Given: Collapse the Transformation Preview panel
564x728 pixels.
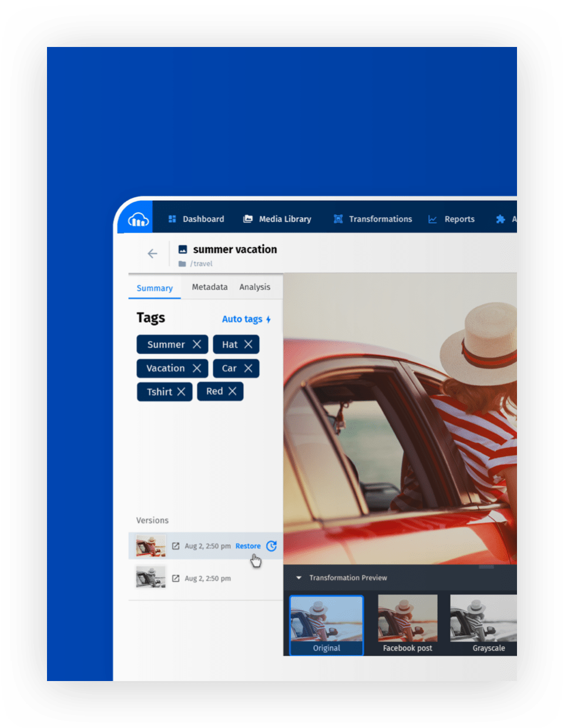Looking at the screenshot, I should point(298,578).
